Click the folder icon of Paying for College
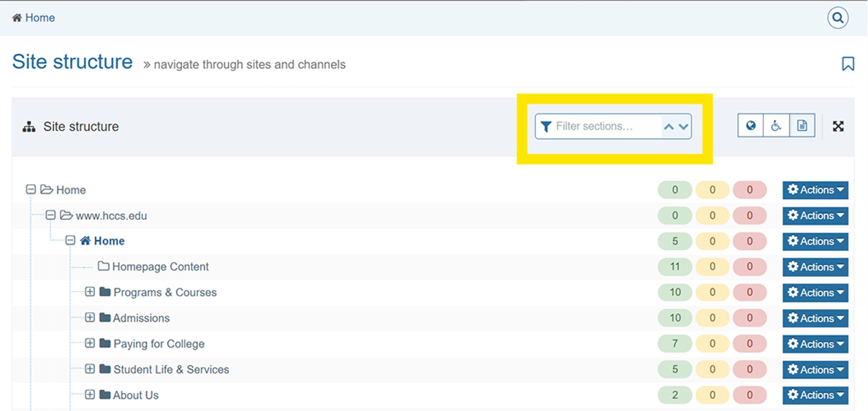This screenshot has height=411, width=868. (x=105, y=343)
